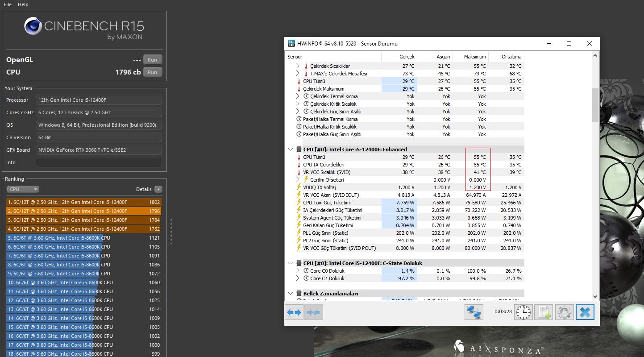This screenshot has width=644, height=357.
Task: Close sensors with the blue X button
Action: (x=585, y=312)
